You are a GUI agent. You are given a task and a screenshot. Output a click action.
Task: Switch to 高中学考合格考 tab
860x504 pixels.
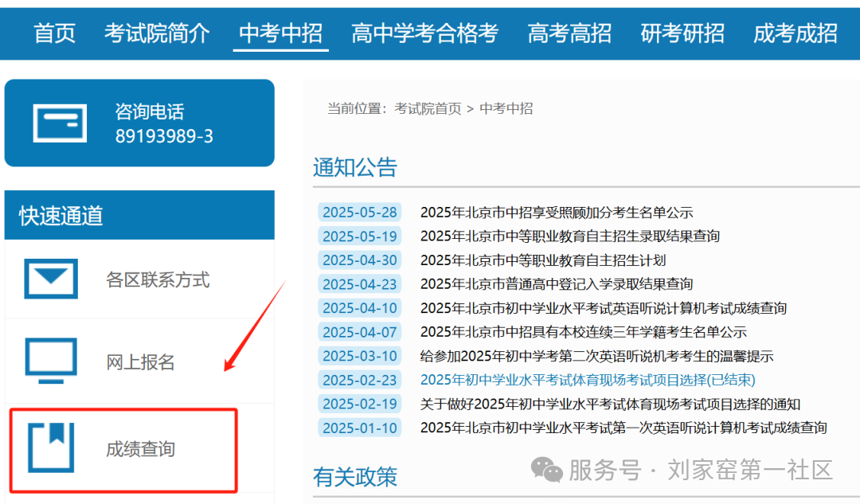click(x=424, y=33)
